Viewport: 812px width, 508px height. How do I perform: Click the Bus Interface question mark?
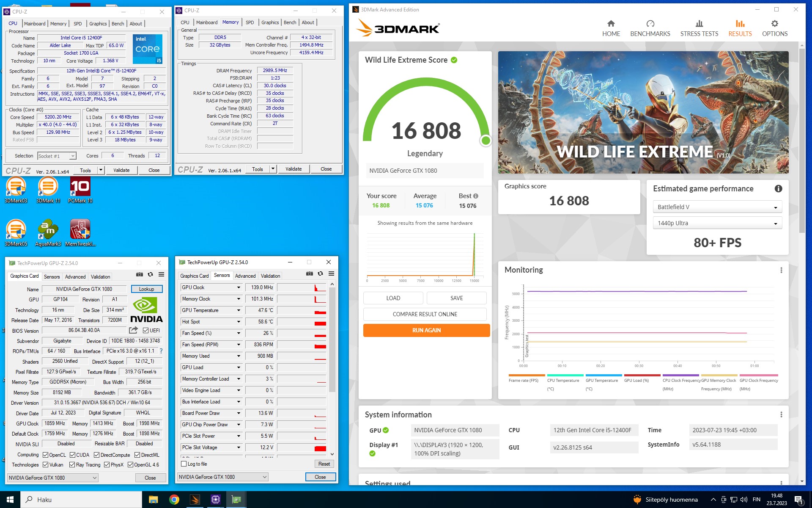click(x=161, y=351)
